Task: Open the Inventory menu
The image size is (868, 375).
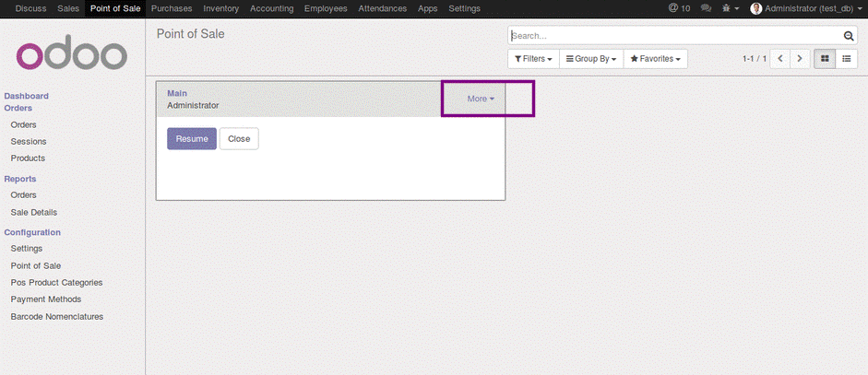Action: coord(220,8)
